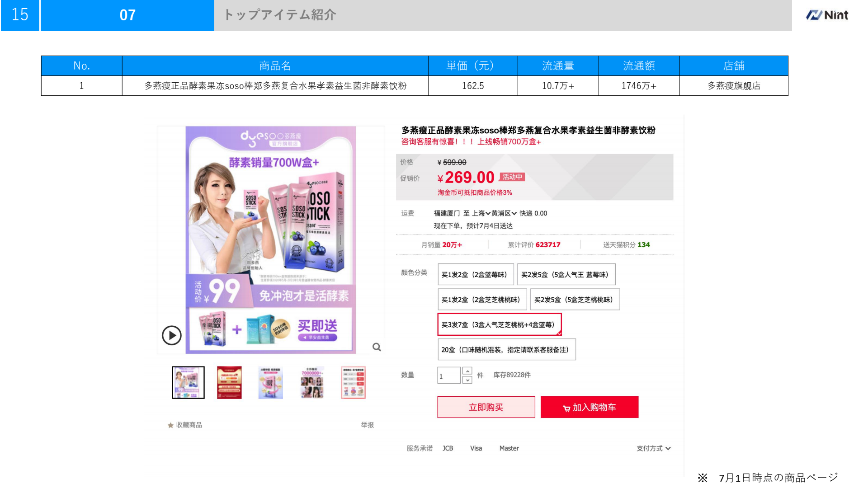Select the fifth thumbnail with table
Viewport: 868px width, 488px height.
(x=353, y=383)
